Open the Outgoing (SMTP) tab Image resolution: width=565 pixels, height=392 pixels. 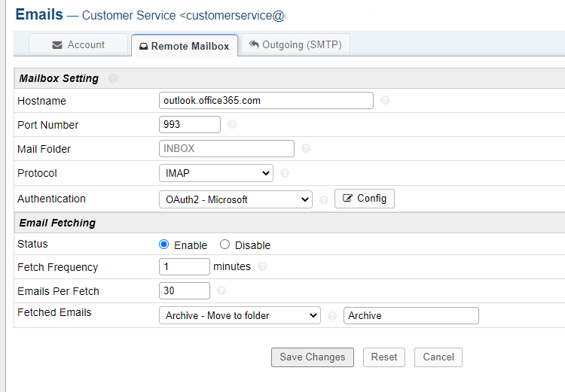[295, 45]
